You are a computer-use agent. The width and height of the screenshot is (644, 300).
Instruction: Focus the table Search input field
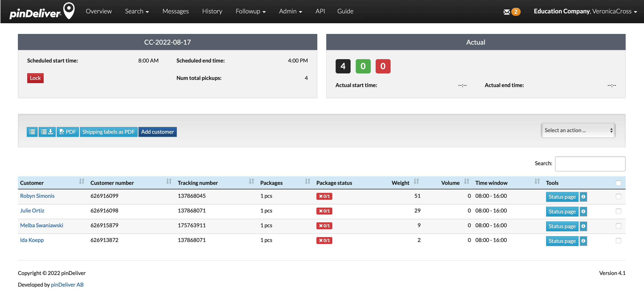590,164
